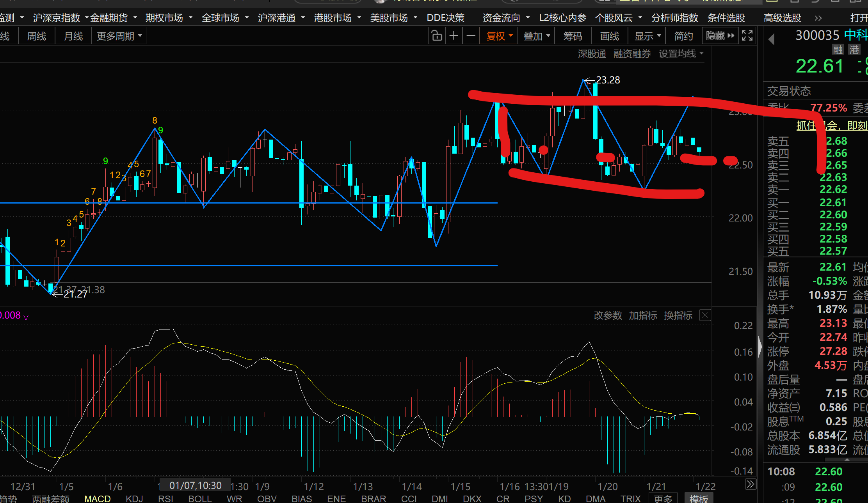Click the unlock padlock icon in chart toolbar
The height and width of the screenshot is (503, 868).
(x=437, y=36)
